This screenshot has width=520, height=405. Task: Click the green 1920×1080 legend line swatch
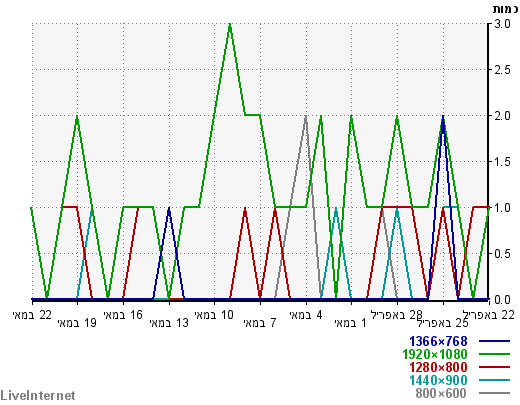pyautogui.click(x=495, y=354)
